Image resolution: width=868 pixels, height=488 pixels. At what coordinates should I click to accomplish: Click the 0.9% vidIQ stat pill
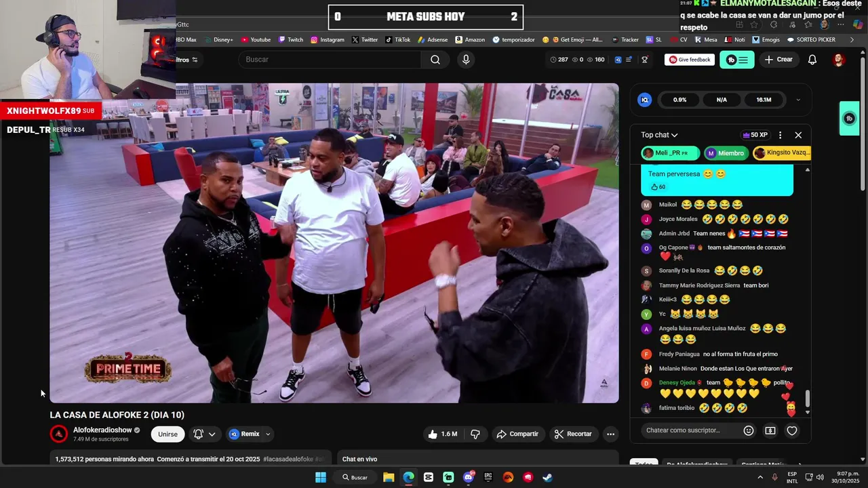point(679,100)
